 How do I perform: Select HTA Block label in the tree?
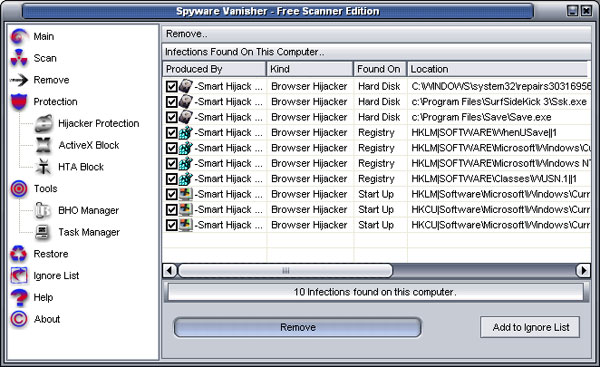pyautogui.click(x=81, y=167)
